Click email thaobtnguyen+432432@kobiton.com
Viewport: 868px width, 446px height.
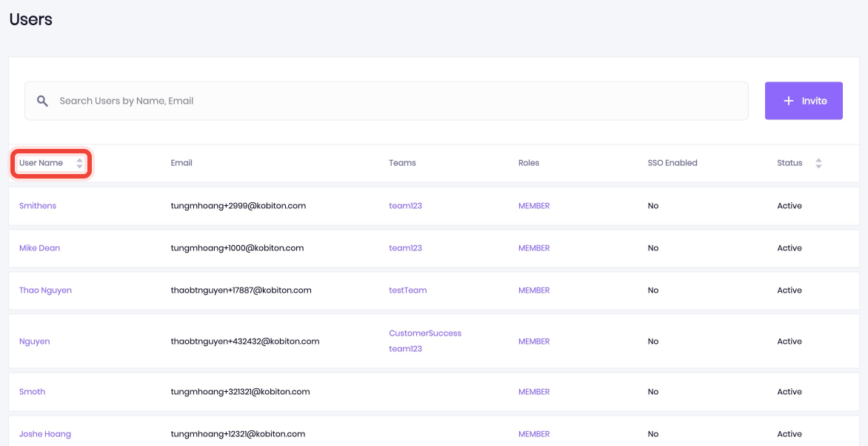(244, 342)
